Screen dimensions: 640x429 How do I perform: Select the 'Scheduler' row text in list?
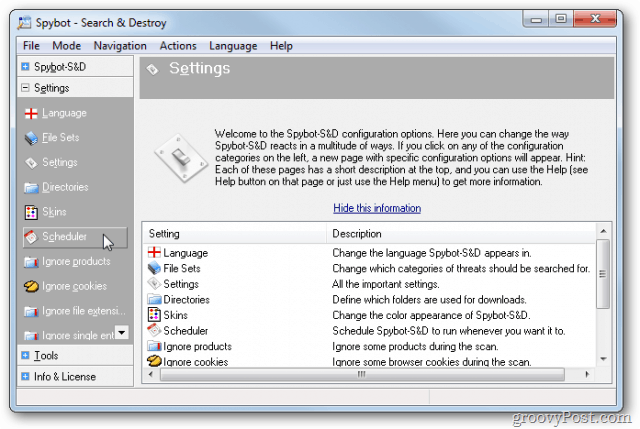(x=186, y=331)
